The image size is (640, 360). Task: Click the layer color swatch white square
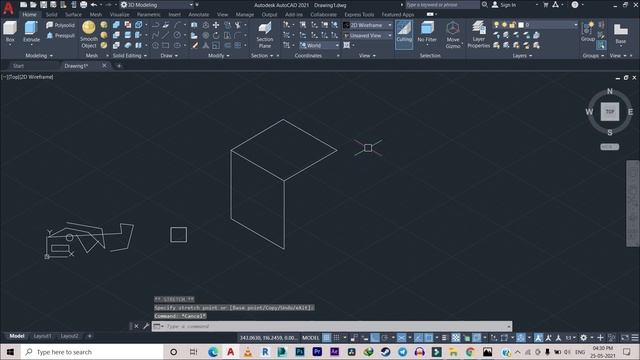tap(521, 25)
